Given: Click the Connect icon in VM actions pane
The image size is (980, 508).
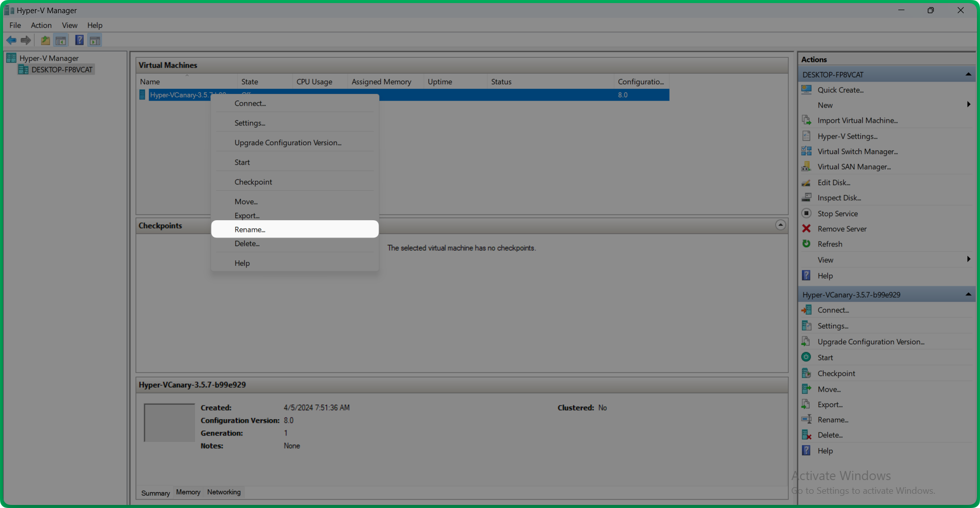Looking at the screenshot, I should (807, 310).
